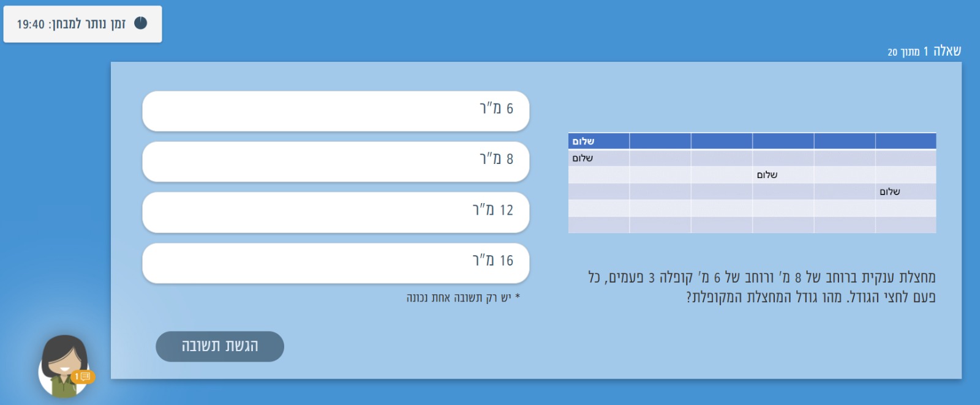Click the שאלה 1 מתוך 20 label
The height and width of the screenshot is (405, 980).
coord(924,51)
